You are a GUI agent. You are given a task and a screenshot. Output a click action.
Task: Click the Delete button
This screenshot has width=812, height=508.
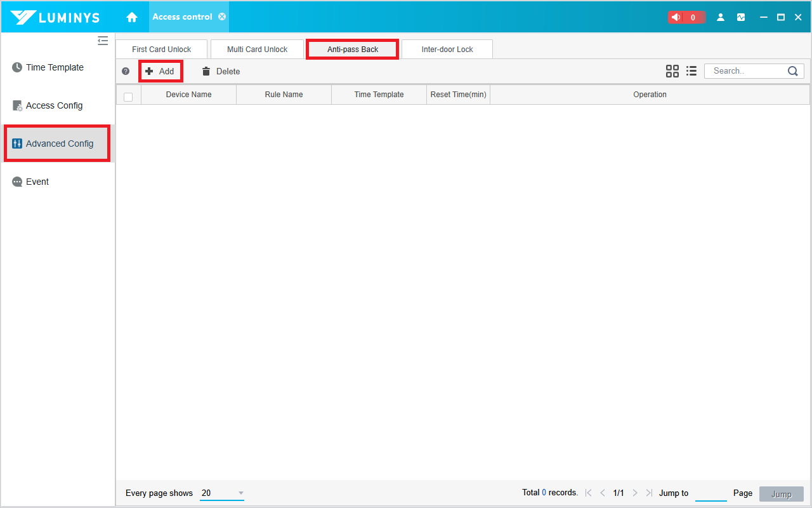[221, 71]
